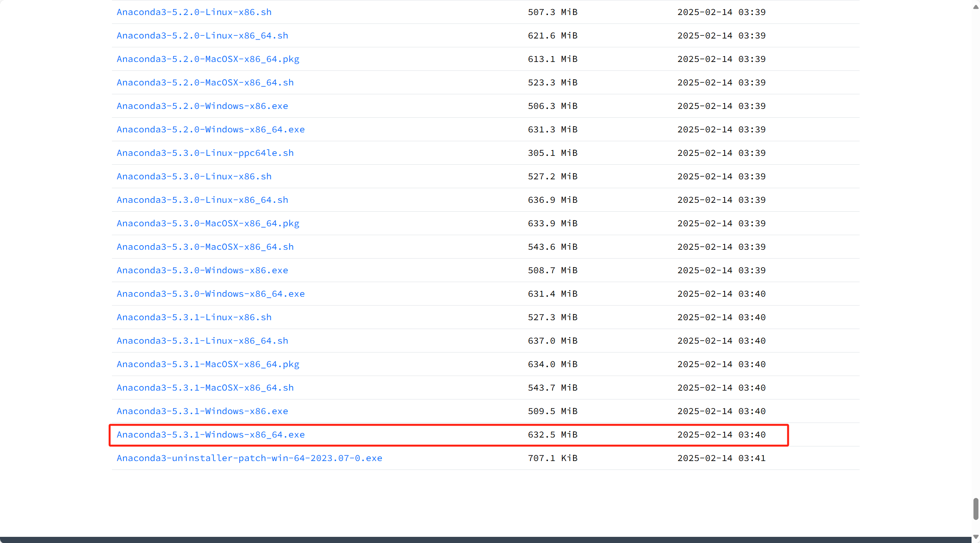Download Anaconda3-5.2.0-Windows-x86.exe installer
Image resolution: width=980 pixels, height=543 pixels.
202,106
